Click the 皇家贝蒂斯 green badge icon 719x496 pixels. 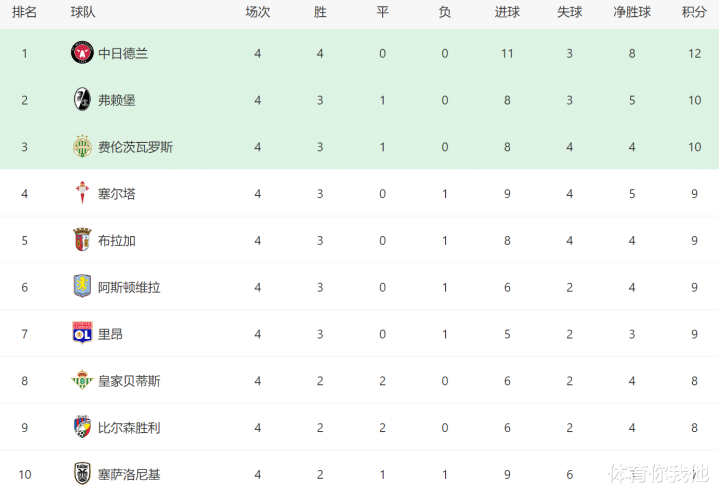[82, 381]
